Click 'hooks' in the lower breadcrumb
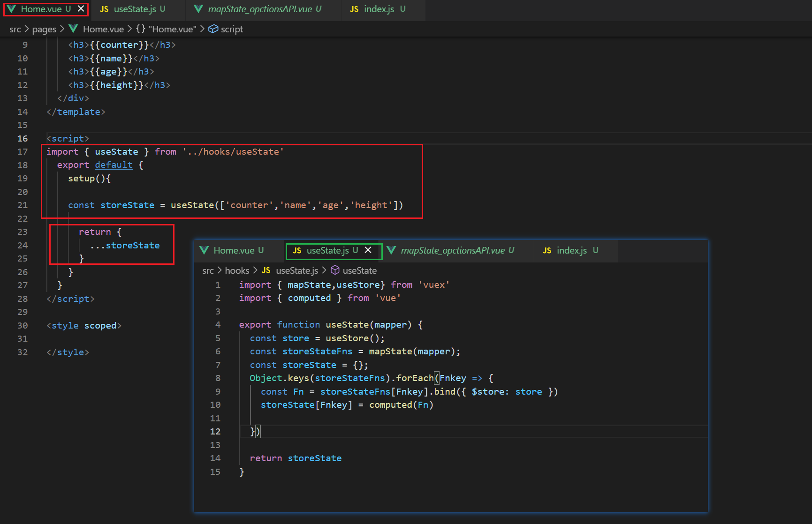This screenshot has height=524, width=812. click(x=237, y=270)
